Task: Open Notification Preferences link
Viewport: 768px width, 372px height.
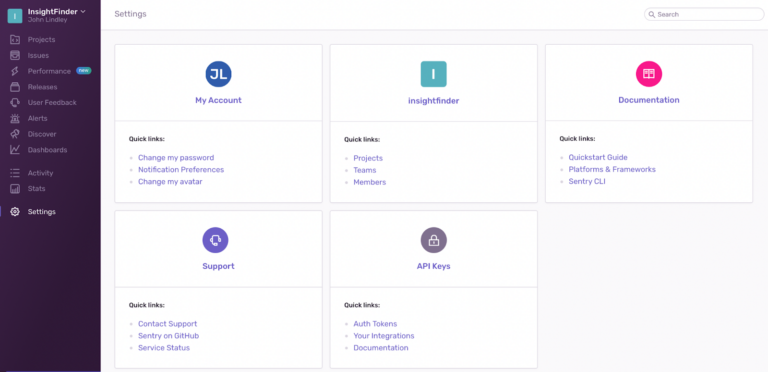Action: pos(181,169)
